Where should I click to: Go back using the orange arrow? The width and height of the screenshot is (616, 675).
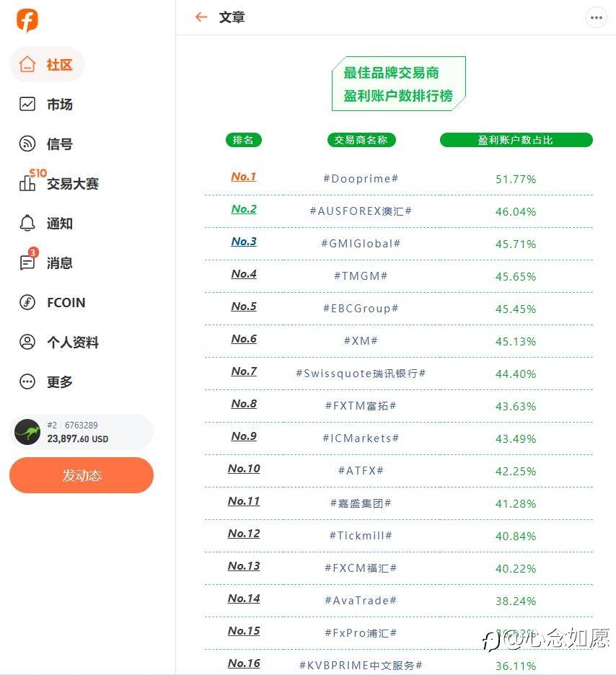click(201, 17)
